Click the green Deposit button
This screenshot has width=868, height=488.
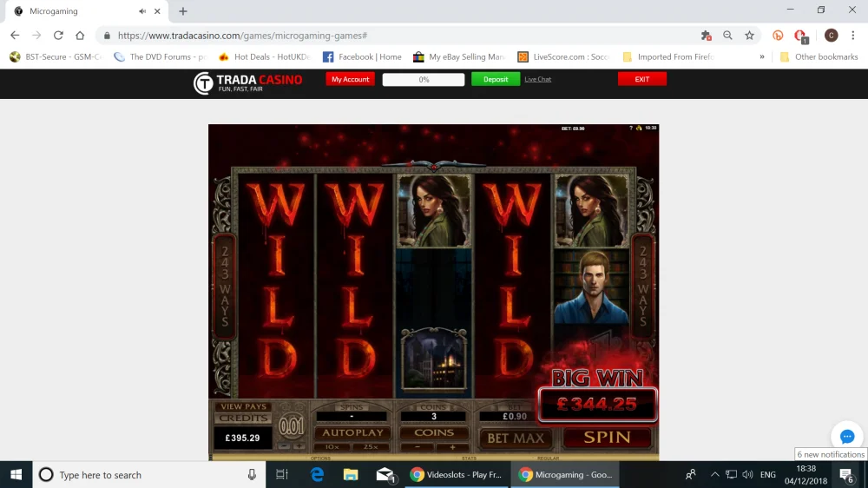(496, 79)
